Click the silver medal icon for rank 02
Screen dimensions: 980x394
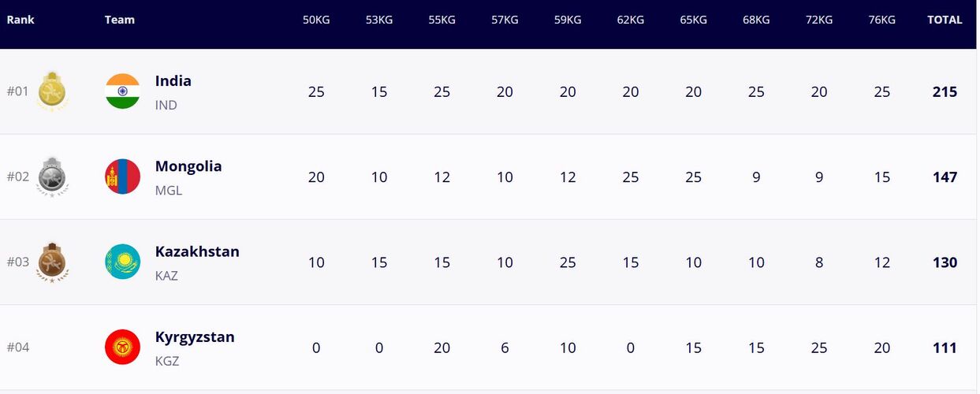pyautogui.click(x=53, y=177)
